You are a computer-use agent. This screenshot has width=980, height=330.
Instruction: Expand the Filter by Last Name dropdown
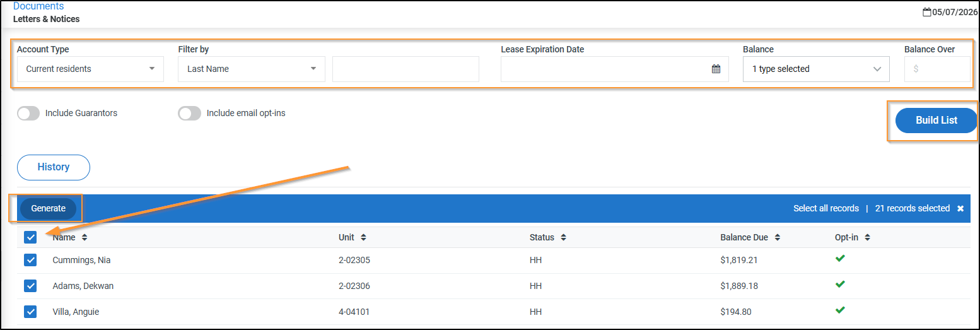[x=252, y=69]
